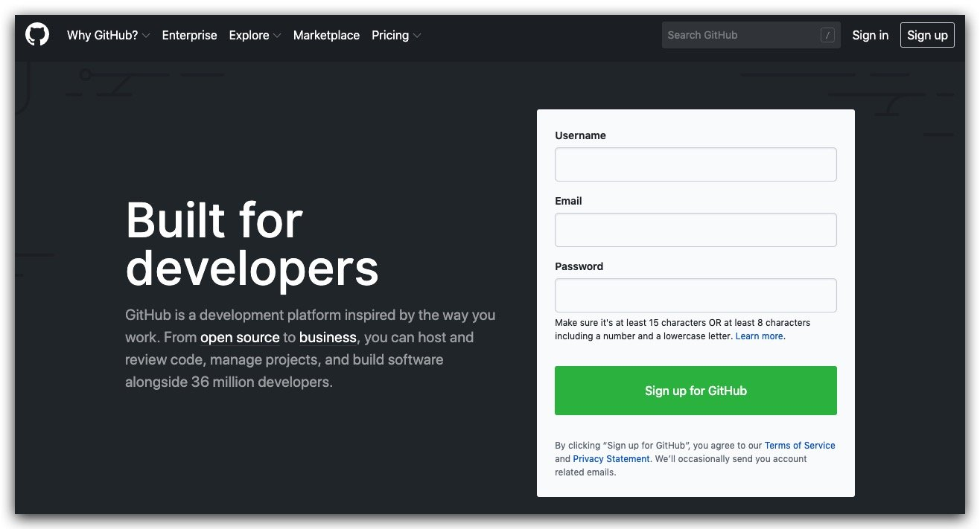Select the Password input field
This screenshot has width=980, height=529.
696,295
